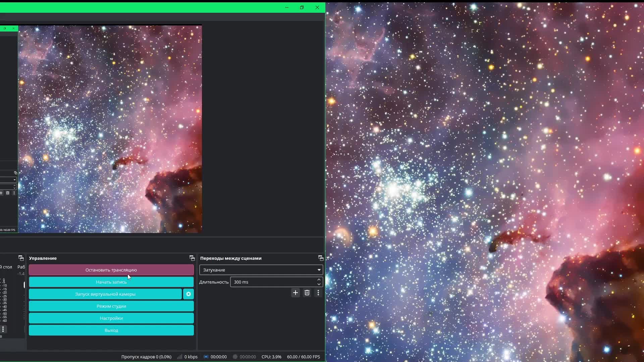Undock the audio mixer panel
Image resolution: width=644 pixels, height=362 pixels.
tap(21, 258)
